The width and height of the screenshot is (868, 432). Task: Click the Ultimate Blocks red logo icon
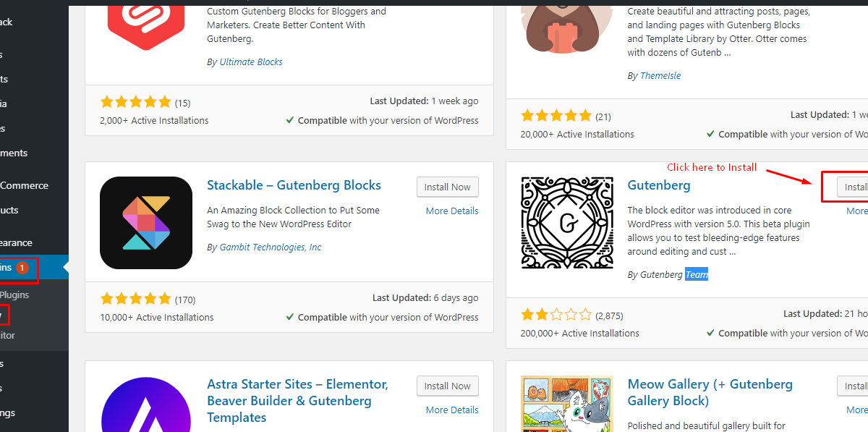(x=146, y=26)
